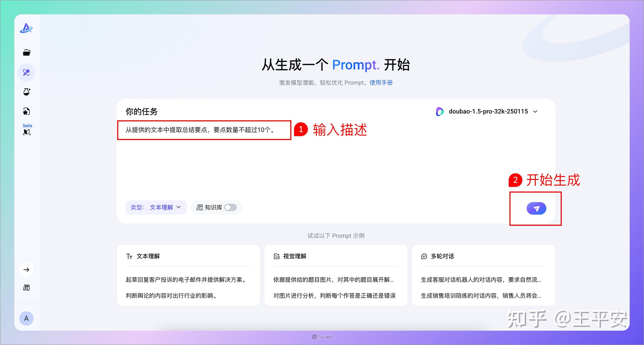
Task: Open the starred template file icon in sidebar
Action: pos(26,111)
